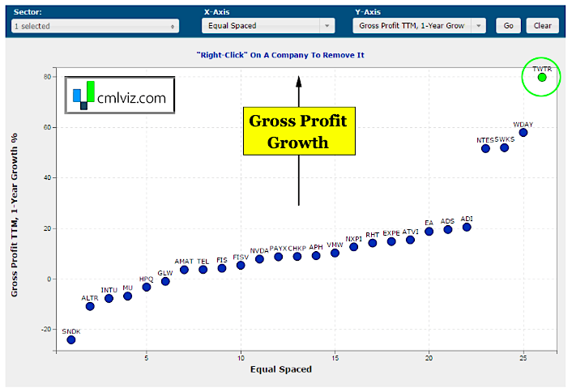Click the TWTR ticker label
The height and width of the screenshot is (392, 572).
(x=542, y=69)
